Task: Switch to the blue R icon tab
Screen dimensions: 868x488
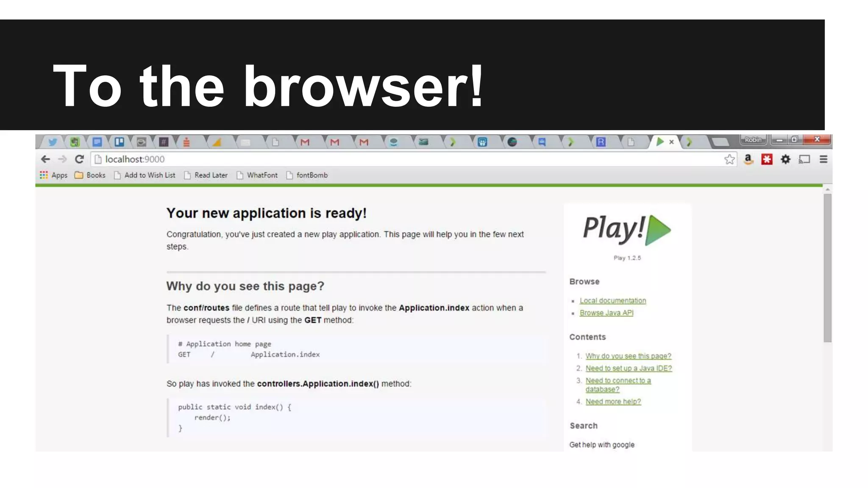Action: click(601, 142)
